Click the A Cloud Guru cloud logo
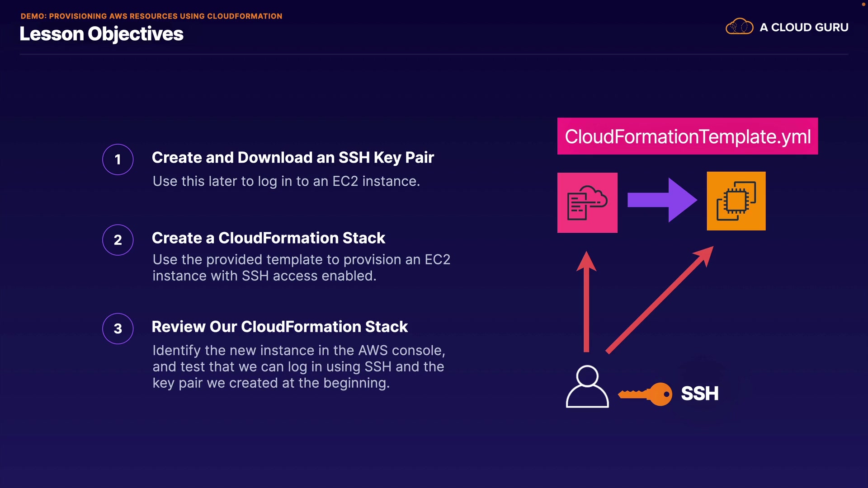This screenshot has width=868, height=488. click(x=739, y=27)
